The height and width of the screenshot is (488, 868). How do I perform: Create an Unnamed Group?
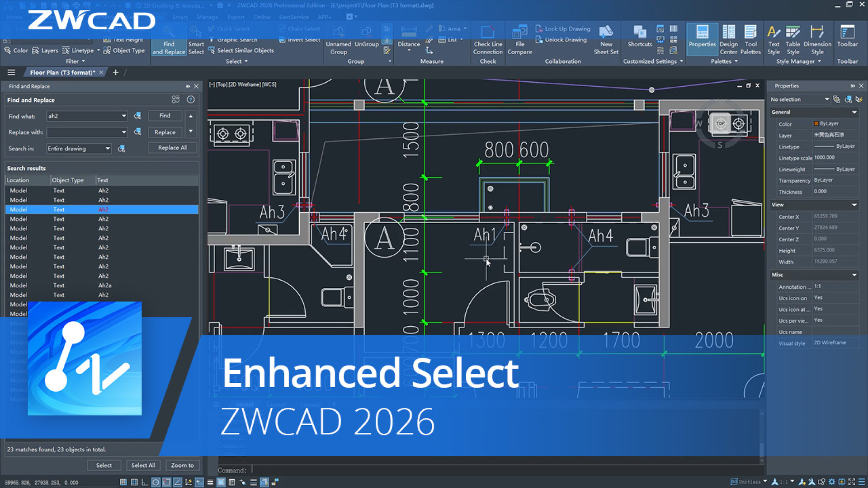click(x=338, y=41)
